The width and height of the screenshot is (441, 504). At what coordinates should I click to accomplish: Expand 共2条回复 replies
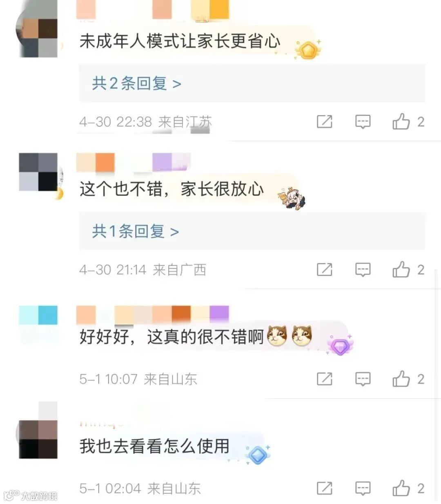click(x=136, y=83)
